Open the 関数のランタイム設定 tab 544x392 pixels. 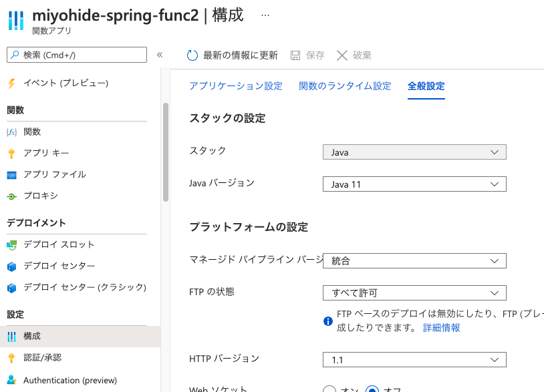345,85
